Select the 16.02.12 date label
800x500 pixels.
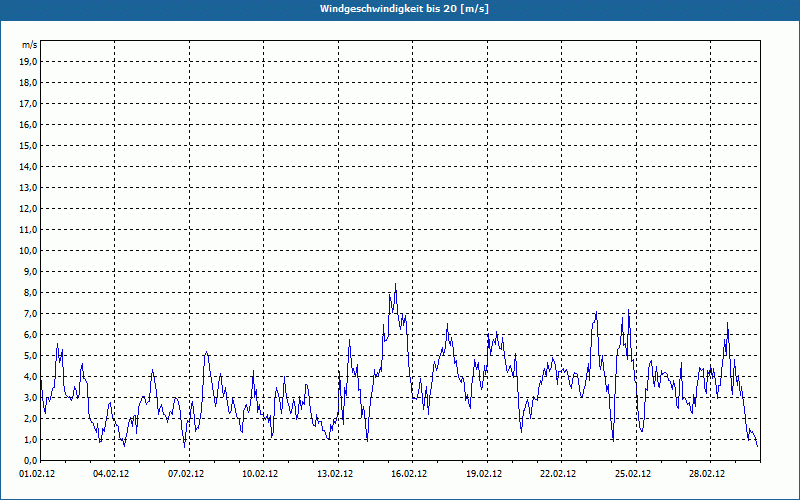point(409,474)
